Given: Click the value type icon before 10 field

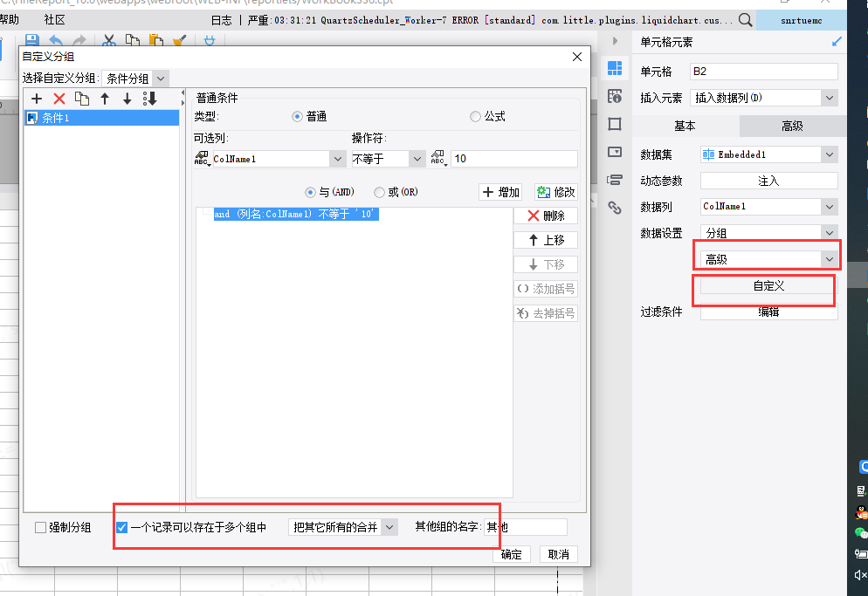Looking at the screenshot, I should [x=439, y=159].
